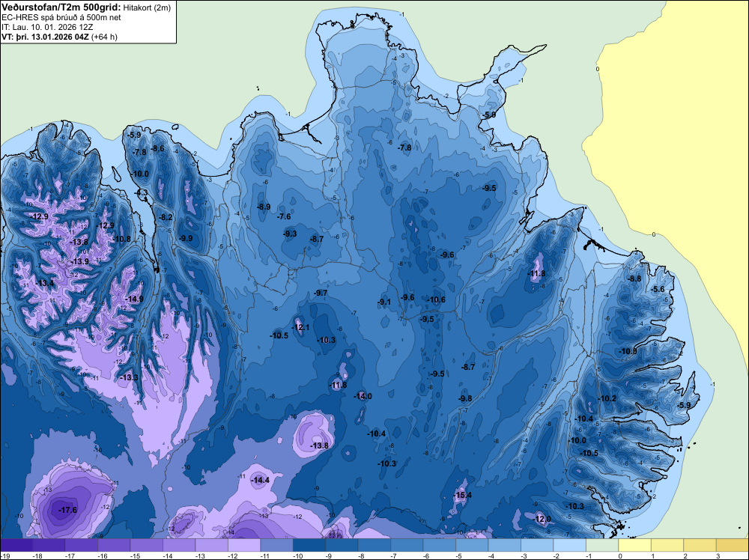Click the initial time "IT: Lau. 10. 01. 2026 12Z"
Screen dimensions: 749x560
point(47,27)
